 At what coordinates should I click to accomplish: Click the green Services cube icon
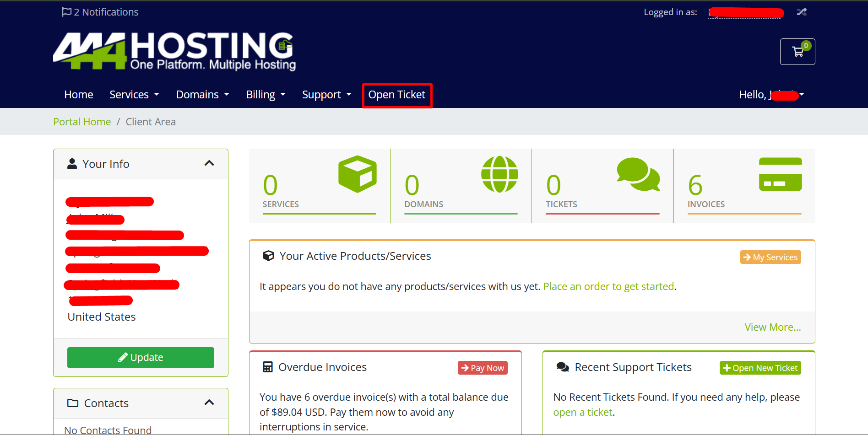(357, 174)
